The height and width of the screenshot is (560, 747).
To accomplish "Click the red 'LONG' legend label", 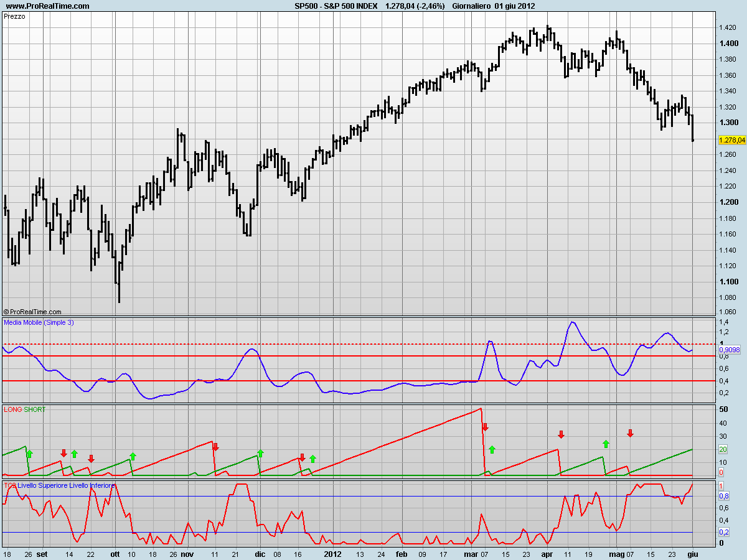I will pos(13,409).
